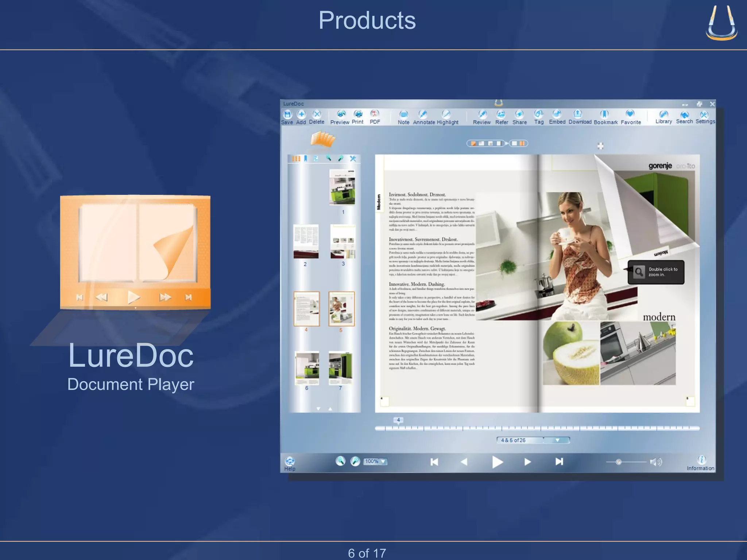Click the Bookmark icon in toolbar
Screen dimensions: 747x560
(604, 114)
